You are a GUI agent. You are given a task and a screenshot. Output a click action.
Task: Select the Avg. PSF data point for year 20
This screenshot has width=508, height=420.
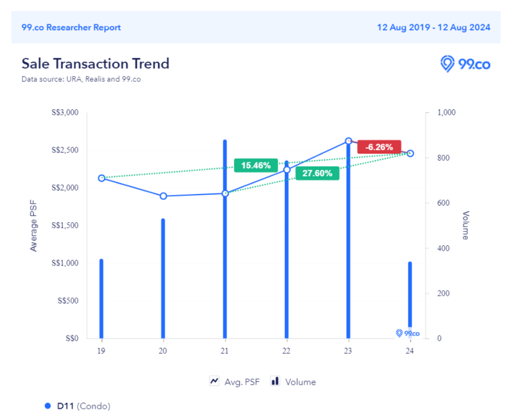163,196
